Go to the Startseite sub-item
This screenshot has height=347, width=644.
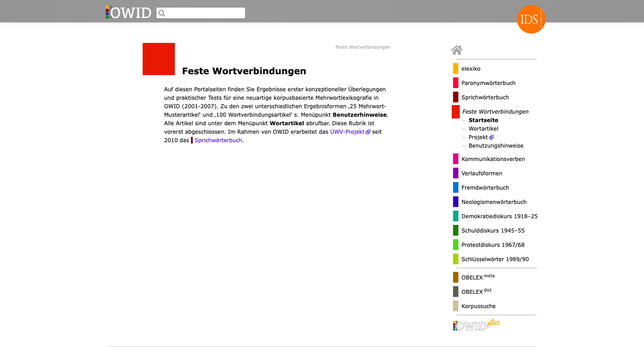pos(483,120)
